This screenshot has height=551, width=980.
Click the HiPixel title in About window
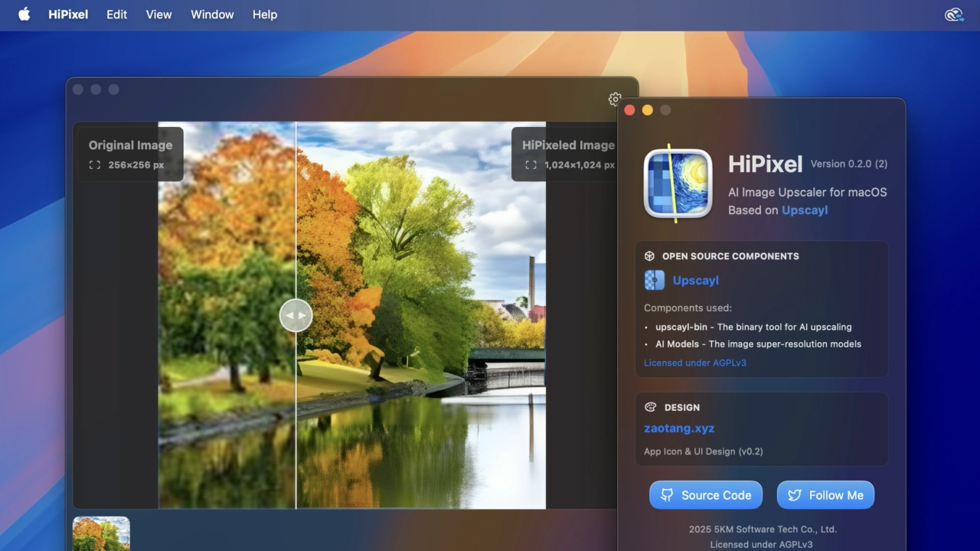pyautogui.click(x=765, y=164)
